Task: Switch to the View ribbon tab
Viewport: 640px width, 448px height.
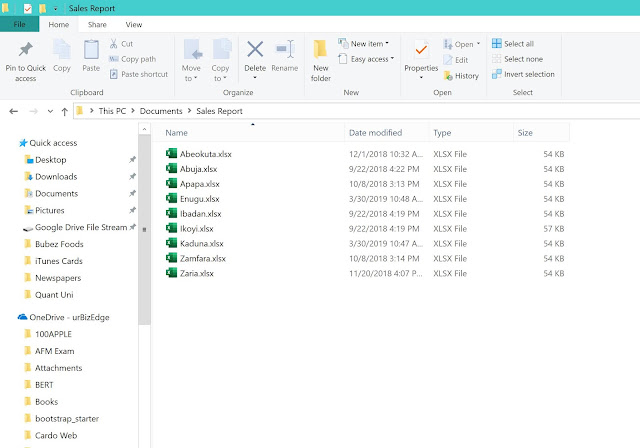Action: (x=134, y=24)
